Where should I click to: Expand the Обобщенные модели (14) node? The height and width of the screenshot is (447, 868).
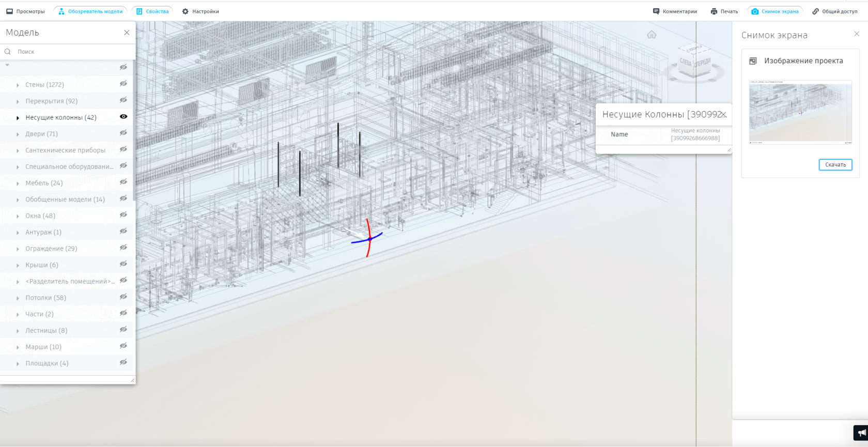coord(18,200)
